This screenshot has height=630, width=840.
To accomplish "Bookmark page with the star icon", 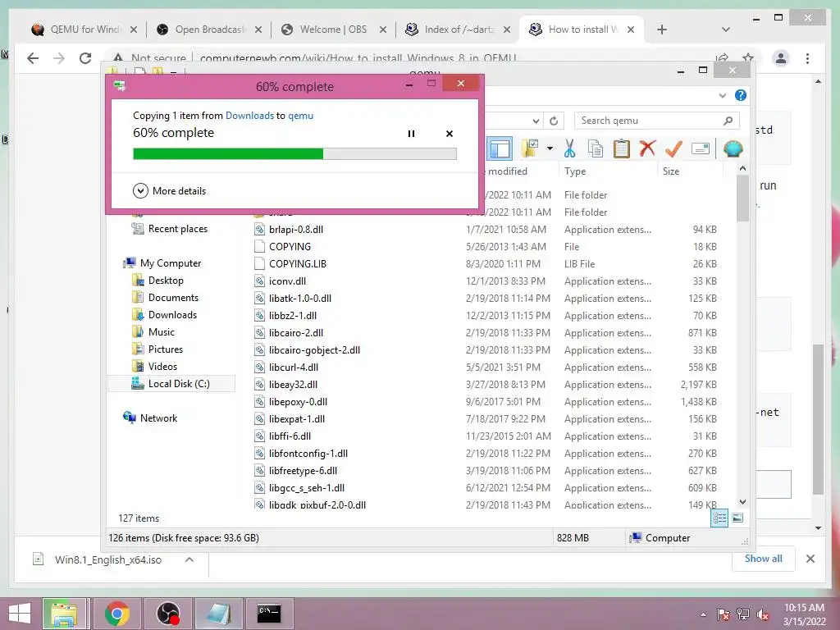I will [x=748, y=57].
